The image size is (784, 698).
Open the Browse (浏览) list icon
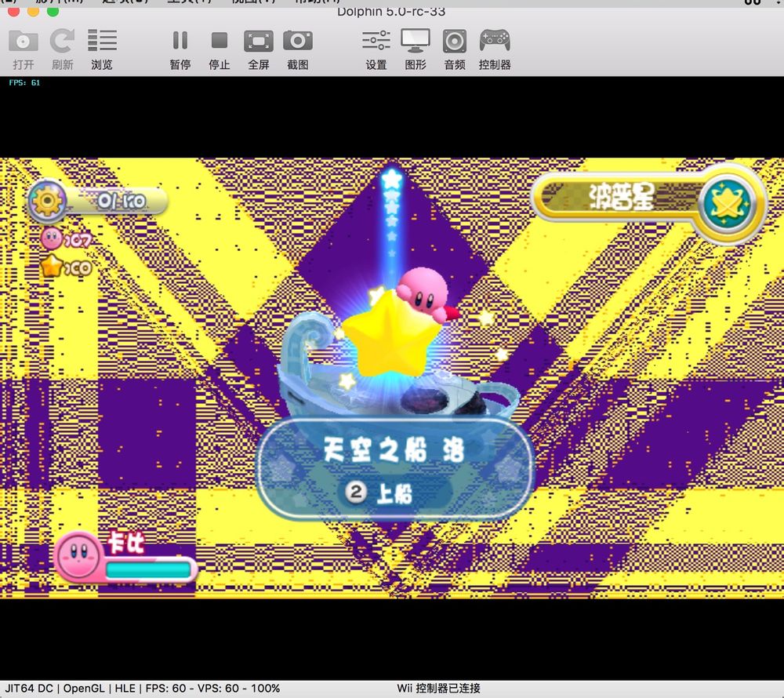pos(102,41)
